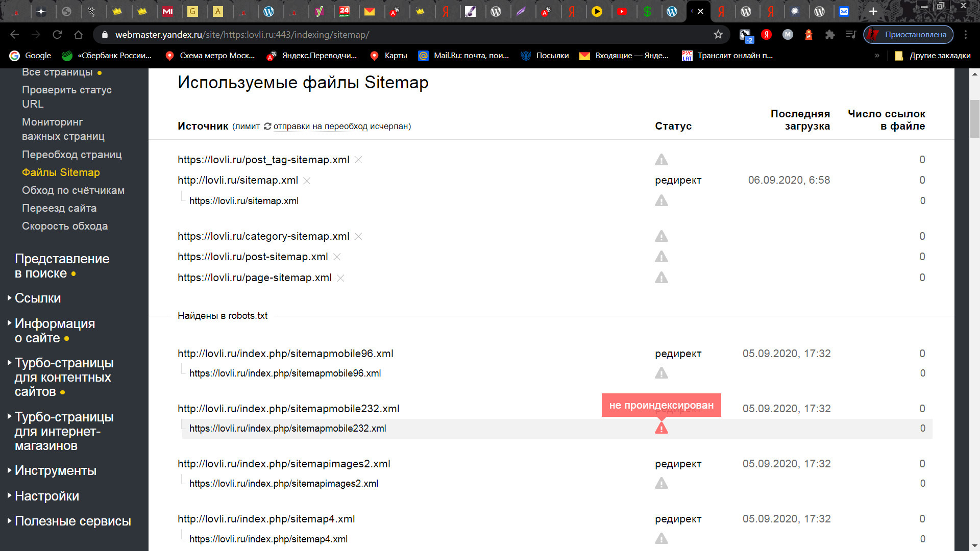Image resolution: width=980 pixels, height=551 pixels.
Task: Click the page vertical scrollbar thumb
Action: [x=974, y=119]
